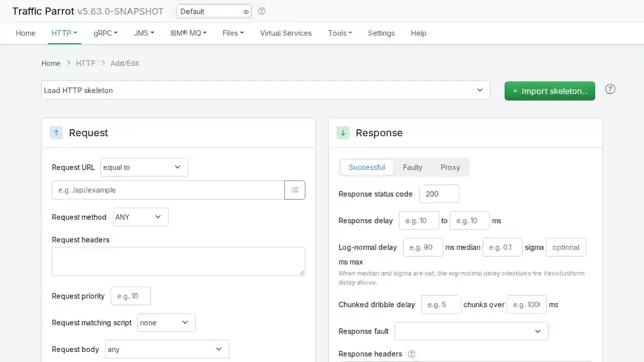Click the Traffic Parrot title
This screenshot has width=644, height=362.
tap(43, 11)
